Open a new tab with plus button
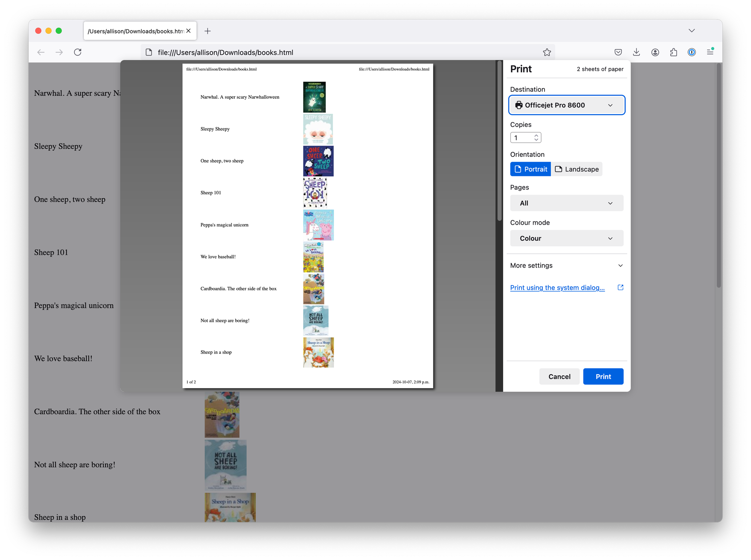Image resolution: width=751 pixels, height=560 pixels. (208, 31)
